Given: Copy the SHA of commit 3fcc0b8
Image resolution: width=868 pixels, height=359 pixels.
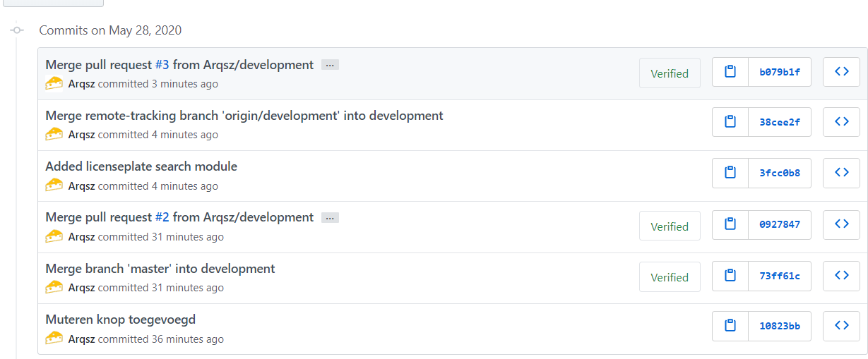Looking at the screenshot, I should (730, 173).
